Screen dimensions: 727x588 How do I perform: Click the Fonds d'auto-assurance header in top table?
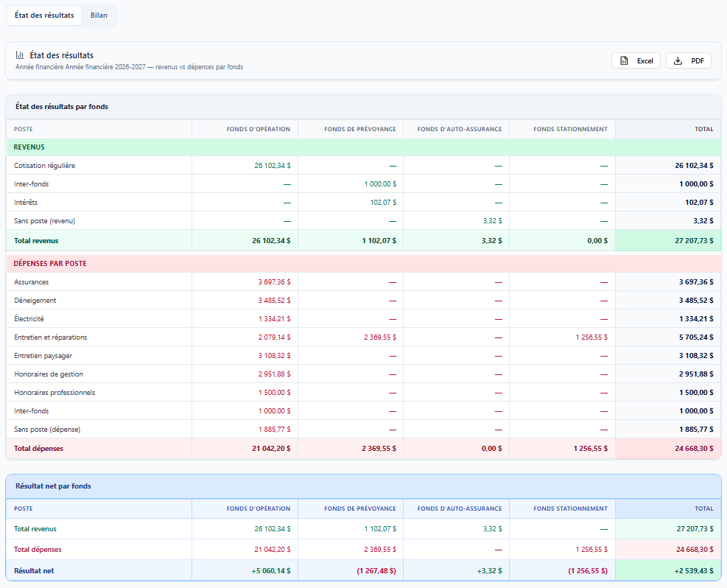tap(460, 129)
